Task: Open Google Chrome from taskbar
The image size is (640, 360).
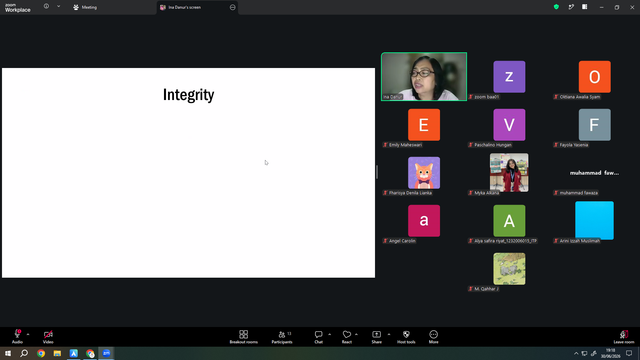Action: tap(41, 353)
